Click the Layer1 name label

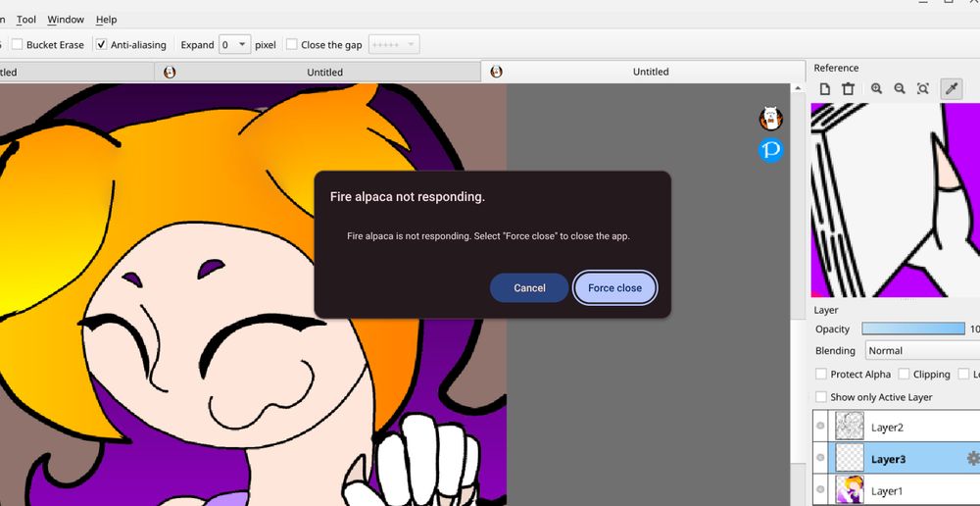pyautogui.click(x=888, y=491)
